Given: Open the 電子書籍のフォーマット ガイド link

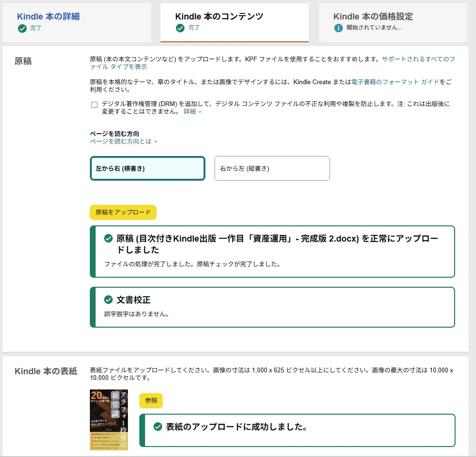Looking at the screenshot, I should click(395, 82).
